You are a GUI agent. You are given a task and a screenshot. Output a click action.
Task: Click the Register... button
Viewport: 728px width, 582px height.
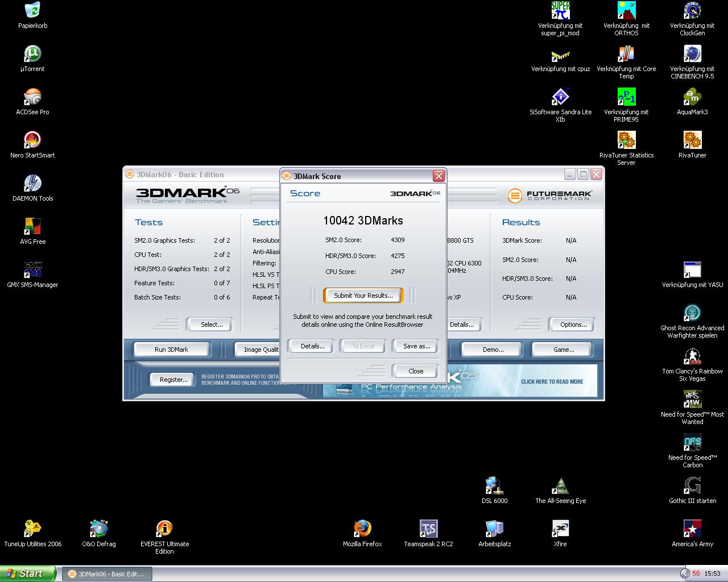(x=173, y=380)
